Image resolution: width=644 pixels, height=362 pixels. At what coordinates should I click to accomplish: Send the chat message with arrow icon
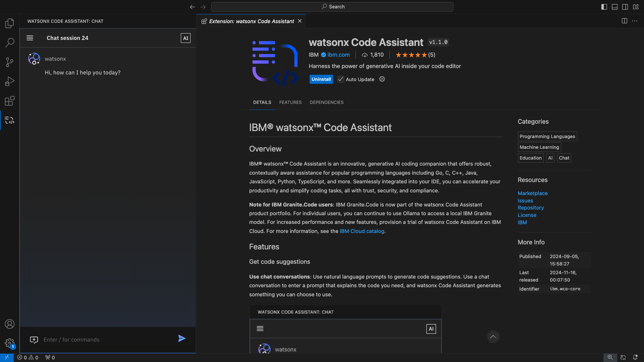point(181,339)
